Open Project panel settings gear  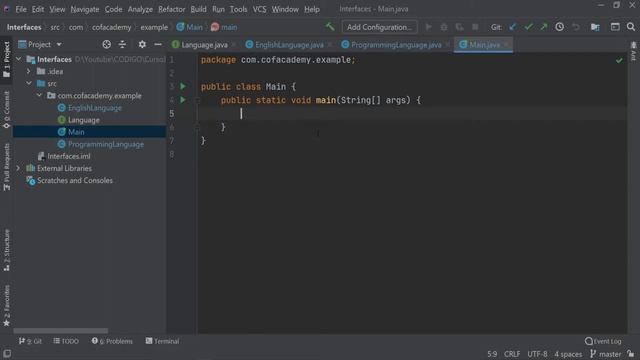pyautogui.click(x=142, y=44)
